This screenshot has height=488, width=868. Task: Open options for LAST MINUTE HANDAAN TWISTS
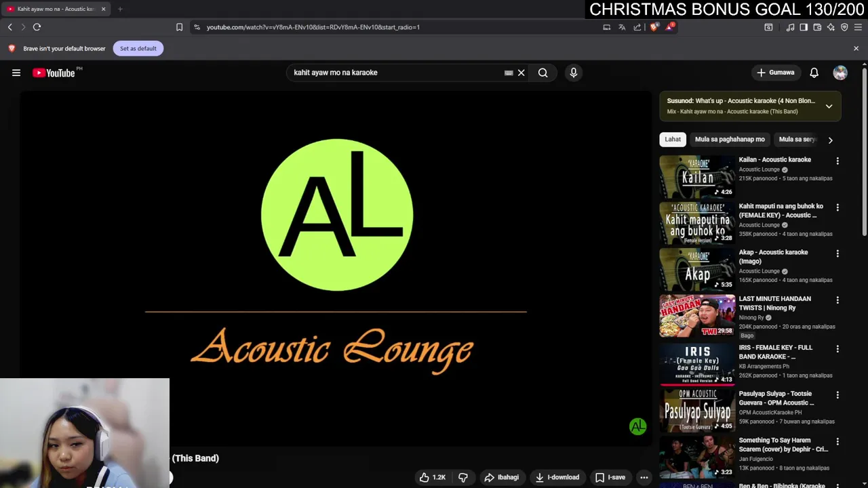pyautogui.click(x=837, y=300)
